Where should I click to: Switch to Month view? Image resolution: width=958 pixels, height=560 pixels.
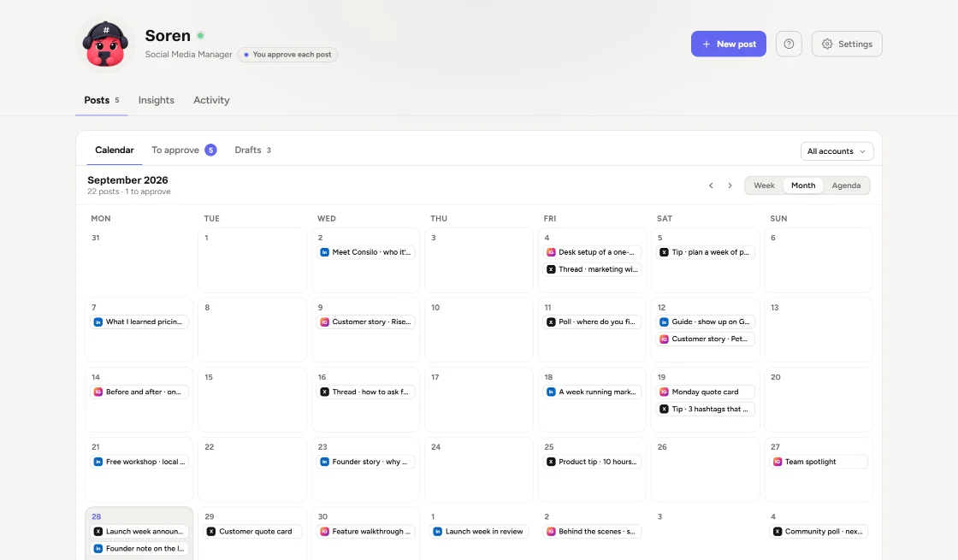[x=803, y=186]
